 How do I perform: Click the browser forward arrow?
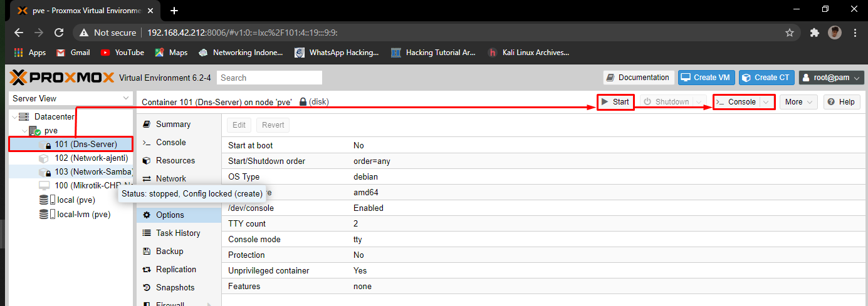(39, 33)
